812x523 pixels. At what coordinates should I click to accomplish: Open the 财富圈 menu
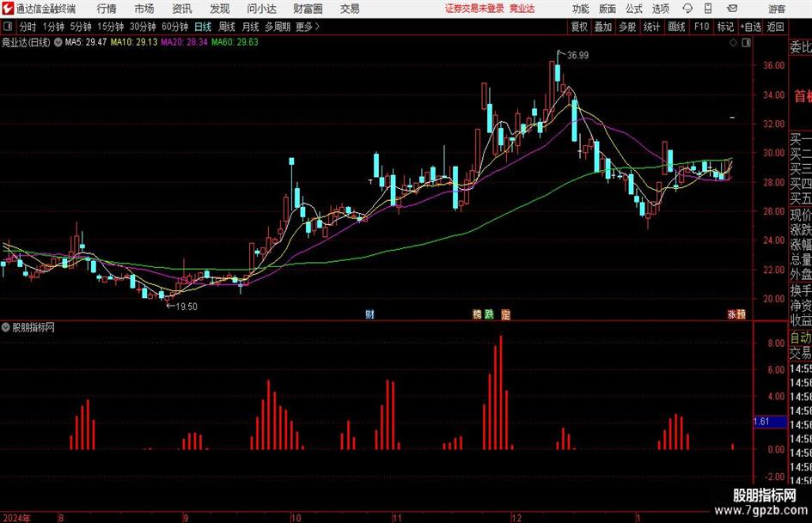click(308, 9)
